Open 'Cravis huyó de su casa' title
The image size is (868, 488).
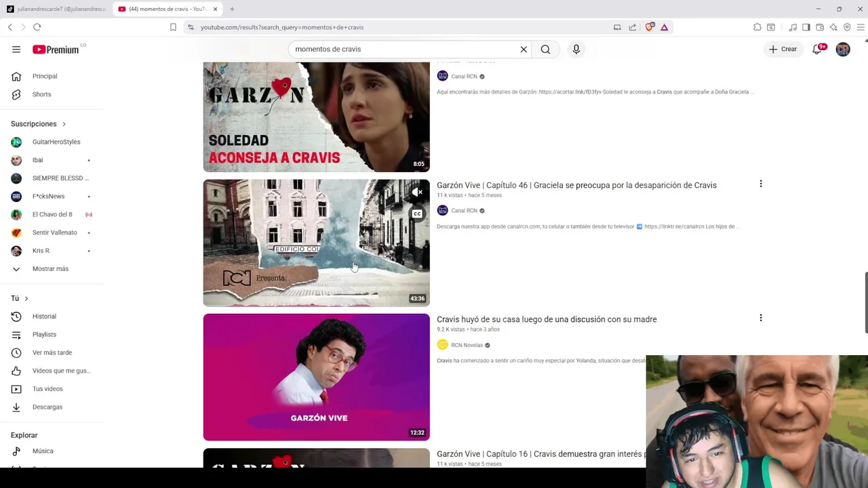[x=547, y=319]
